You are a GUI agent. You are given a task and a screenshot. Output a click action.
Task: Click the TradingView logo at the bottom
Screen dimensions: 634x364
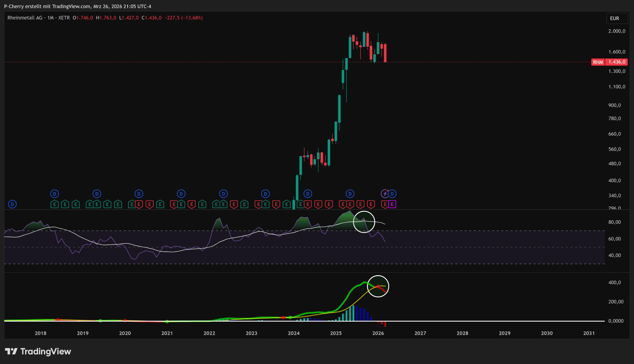(x=38, y=351)
